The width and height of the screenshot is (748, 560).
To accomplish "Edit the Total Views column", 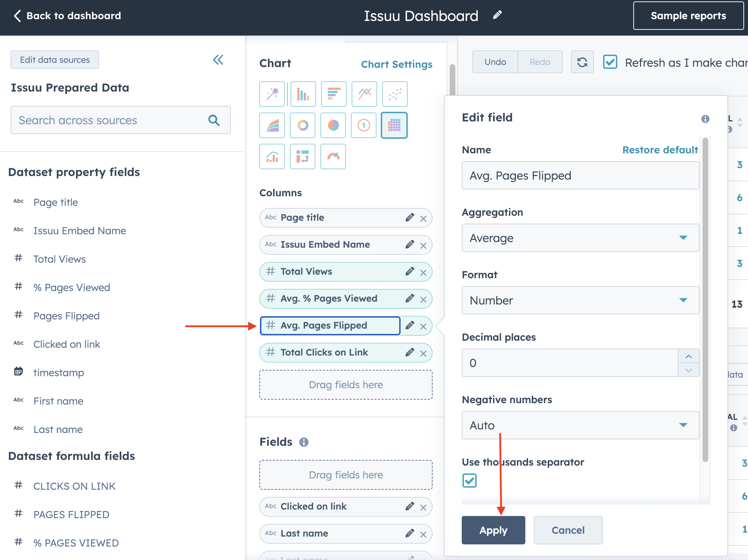I will pos(410,271).
